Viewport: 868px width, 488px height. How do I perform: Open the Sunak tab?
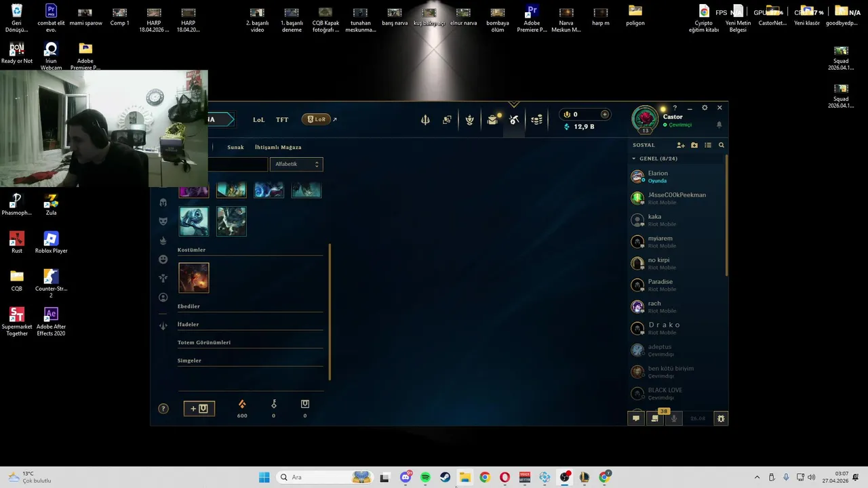(235, 147)
